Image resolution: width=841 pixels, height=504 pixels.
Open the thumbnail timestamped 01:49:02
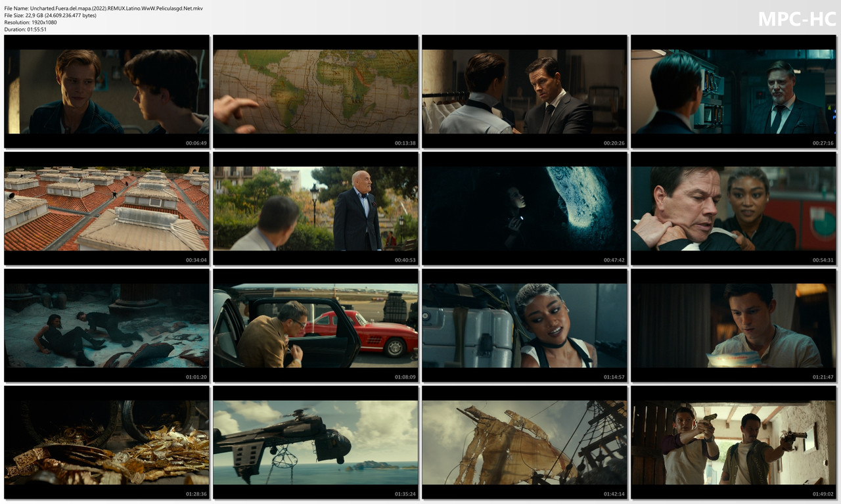[733, 442]
